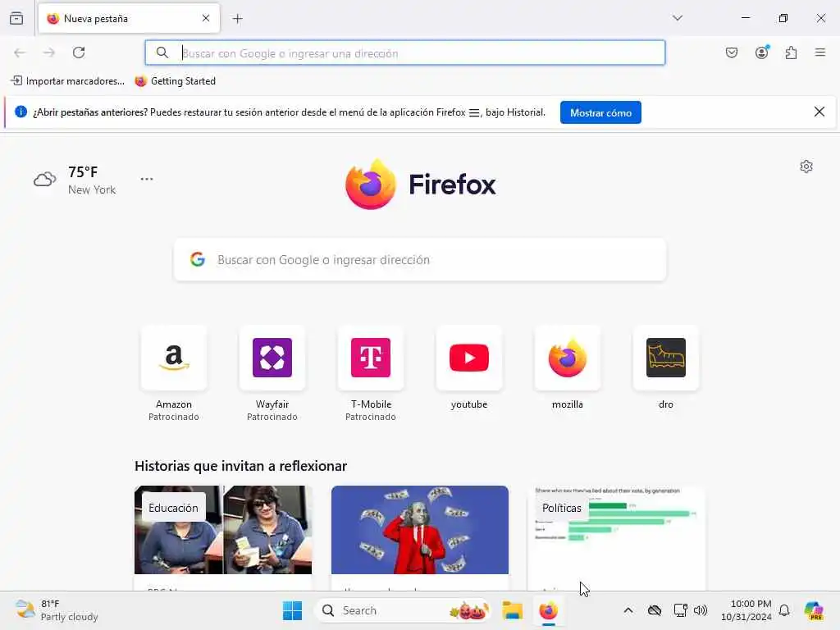
Task: Reload the current page
Action: [x=79, y=52]
